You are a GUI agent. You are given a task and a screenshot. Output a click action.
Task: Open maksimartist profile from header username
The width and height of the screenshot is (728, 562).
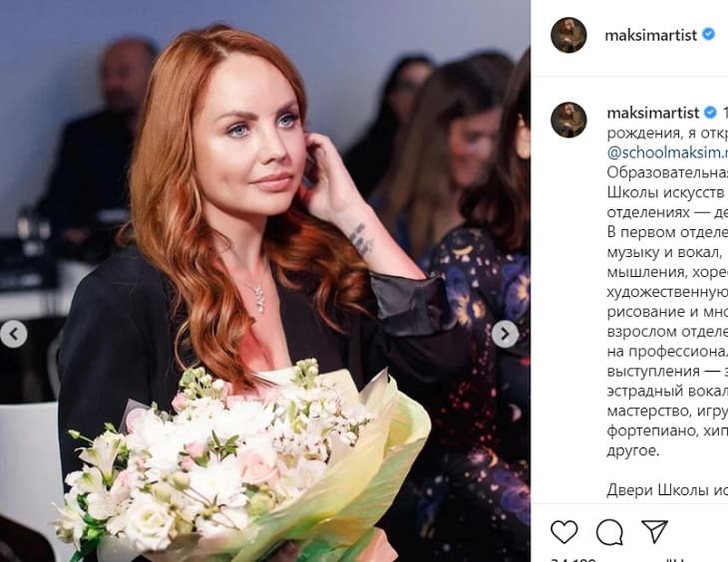[x=650, y=35]
